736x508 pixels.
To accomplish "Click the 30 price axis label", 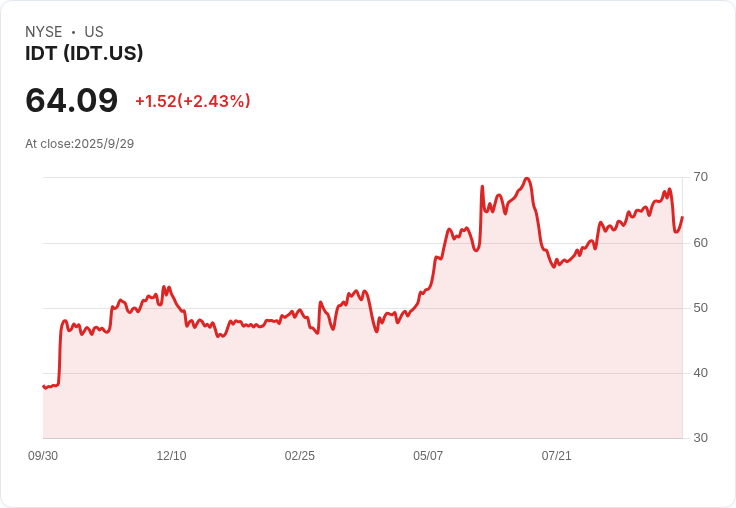I will pos(700,438).
